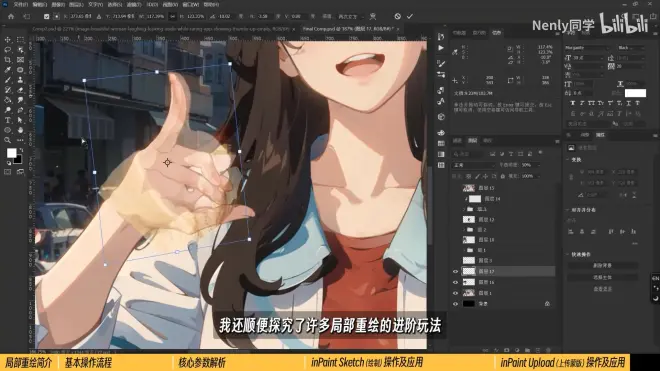Click the EN input method indicator
The image size is (660, 371).
pos(655,278)
